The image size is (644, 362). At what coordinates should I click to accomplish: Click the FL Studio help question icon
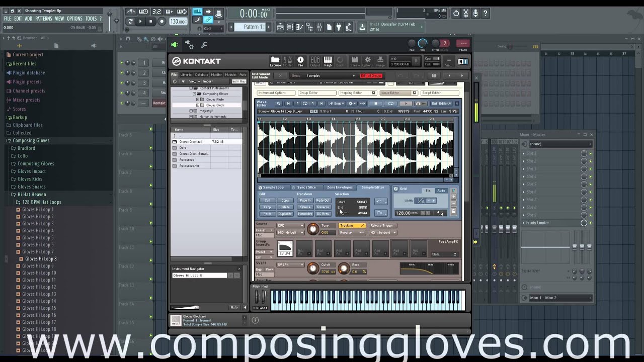click(486, 14)
